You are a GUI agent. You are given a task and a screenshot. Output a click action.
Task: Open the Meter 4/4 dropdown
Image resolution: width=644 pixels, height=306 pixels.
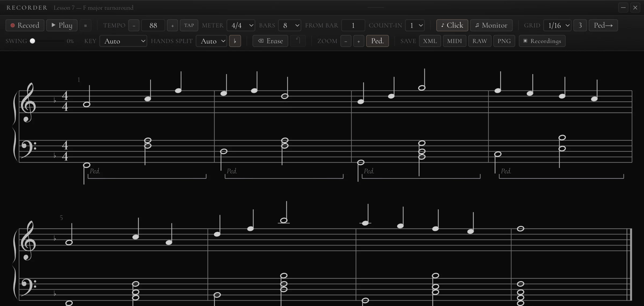tap(241, 25)
